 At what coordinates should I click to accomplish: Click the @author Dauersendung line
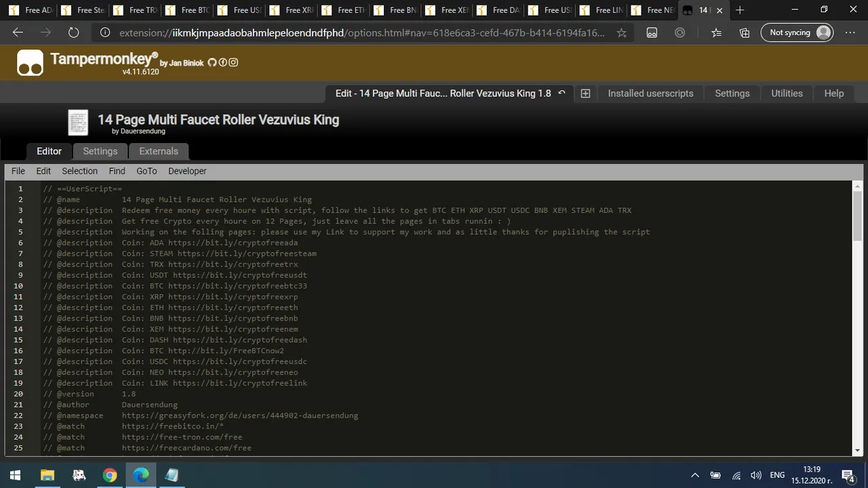point(111,405)
